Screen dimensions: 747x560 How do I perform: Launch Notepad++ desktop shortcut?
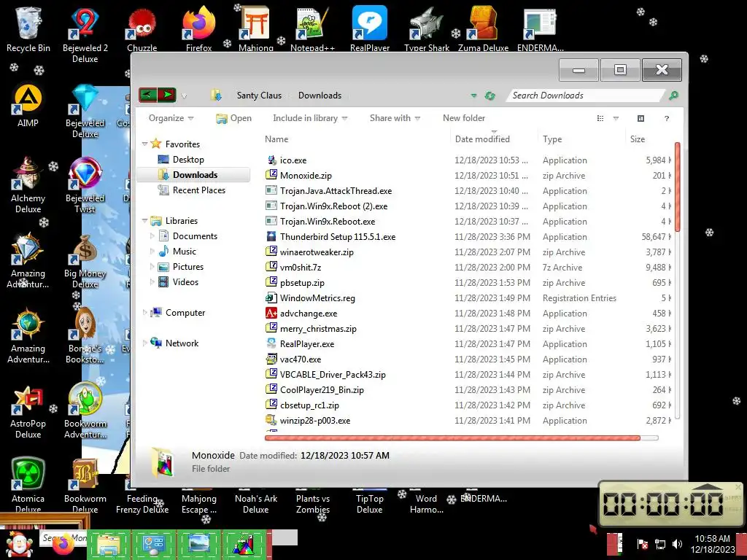(312, 28)
